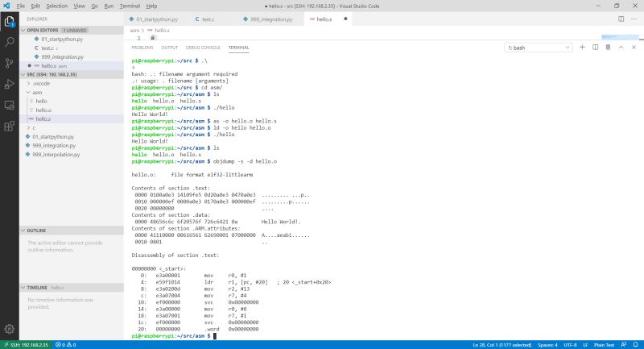This screenshot has height=349, width=644.
Task: Open the Run and Debug view
Action: pyautogui.click(x=10, y=84)
